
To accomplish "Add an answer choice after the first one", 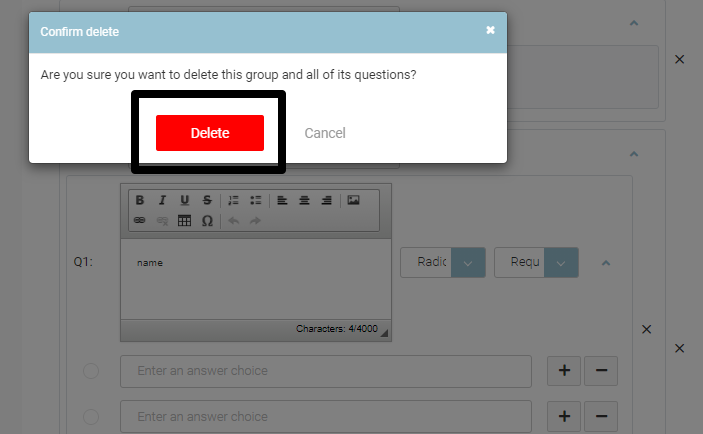I will pos(564,371).
